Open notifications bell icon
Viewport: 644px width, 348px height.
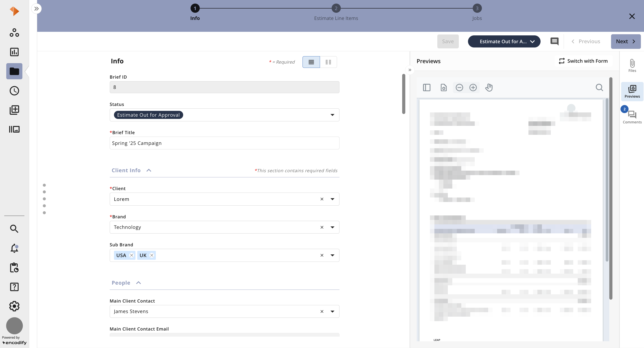click(x=14, y=248)
